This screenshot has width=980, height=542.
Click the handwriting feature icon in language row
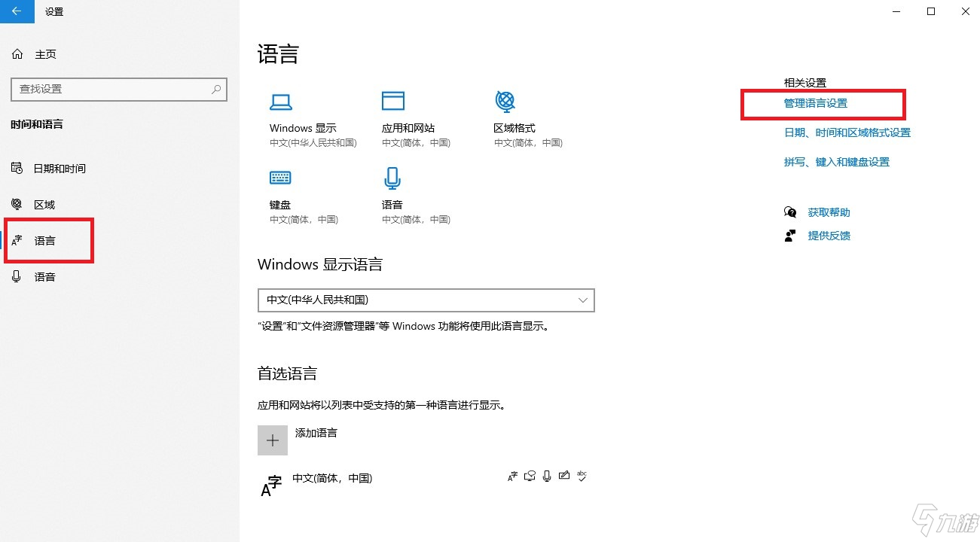tap(564, 476)
